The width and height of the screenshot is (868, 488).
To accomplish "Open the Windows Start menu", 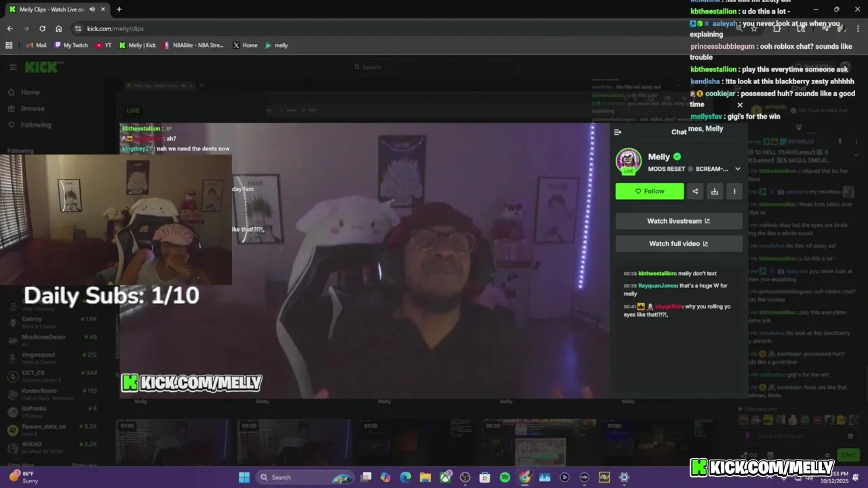I will click(244, 477).
